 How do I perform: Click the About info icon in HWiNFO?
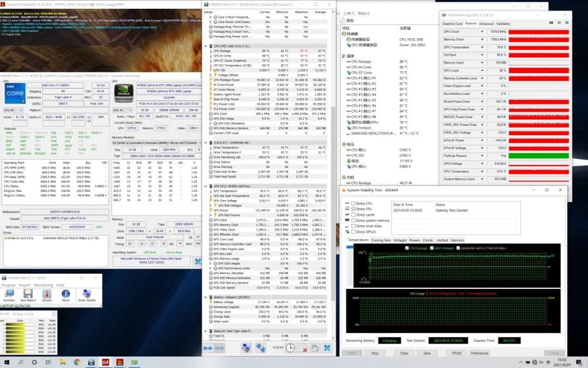(65, 294)
